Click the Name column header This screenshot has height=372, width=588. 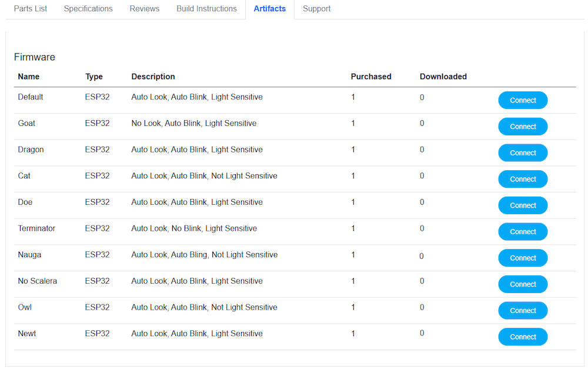pos(29,77)
